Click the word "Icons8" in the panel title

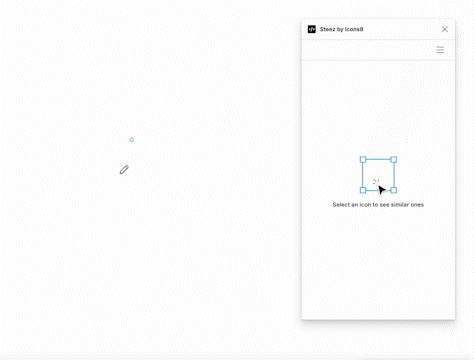354,29
